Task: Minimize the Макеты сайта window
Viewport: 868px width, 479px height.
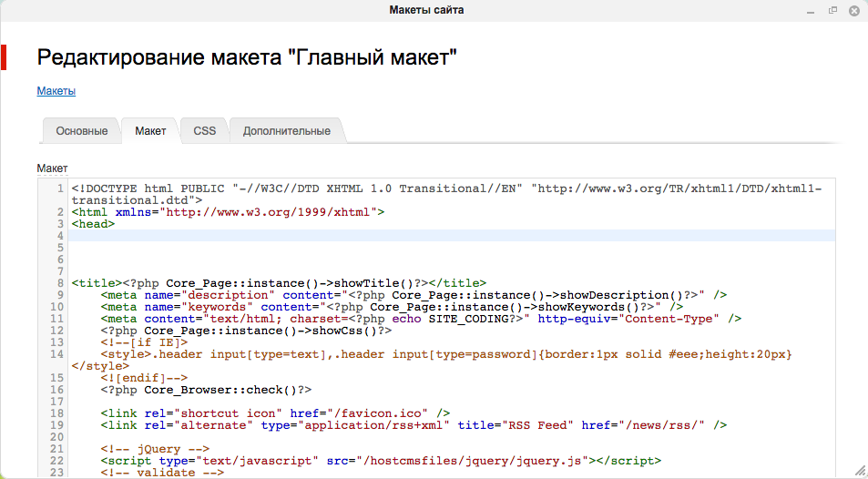Action: coord(810,10)
